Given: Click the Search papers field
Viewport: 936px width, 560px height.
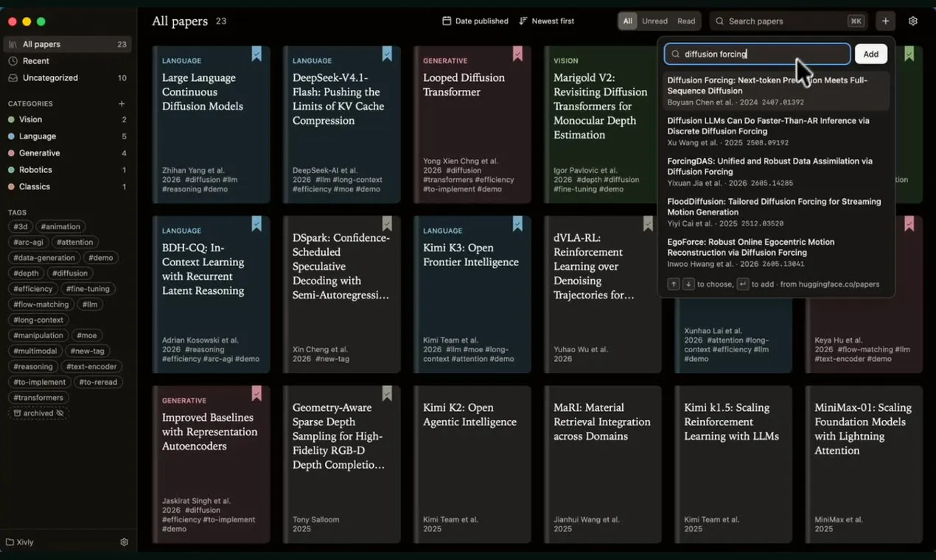Looking at the screenshot, I should (x=789, y=21).
